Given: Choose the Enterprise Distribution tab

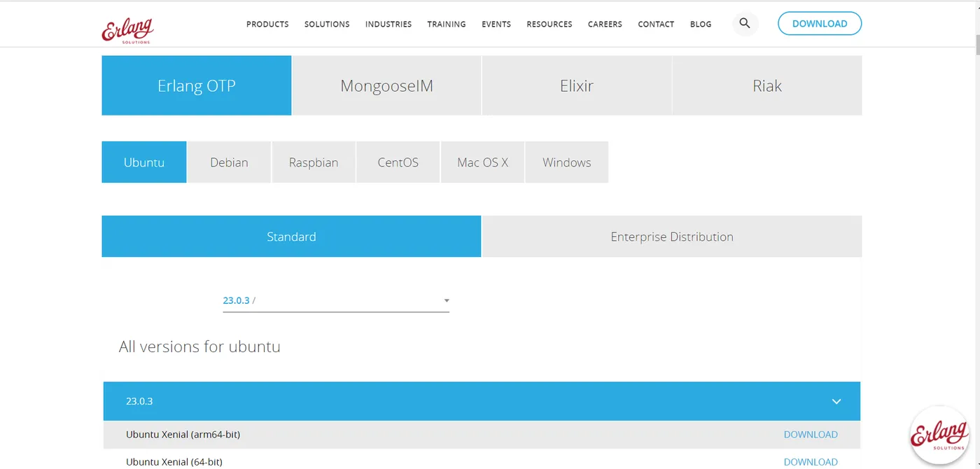Looking at the screenshot, I should pos(672,237).
